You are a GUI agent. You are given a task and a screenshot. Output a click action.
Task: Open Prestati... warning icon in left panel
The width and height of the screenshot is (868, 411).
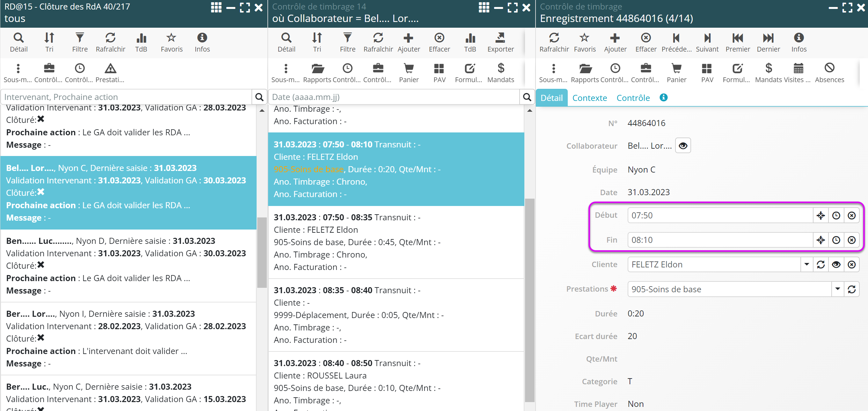(x=110, y=68)
